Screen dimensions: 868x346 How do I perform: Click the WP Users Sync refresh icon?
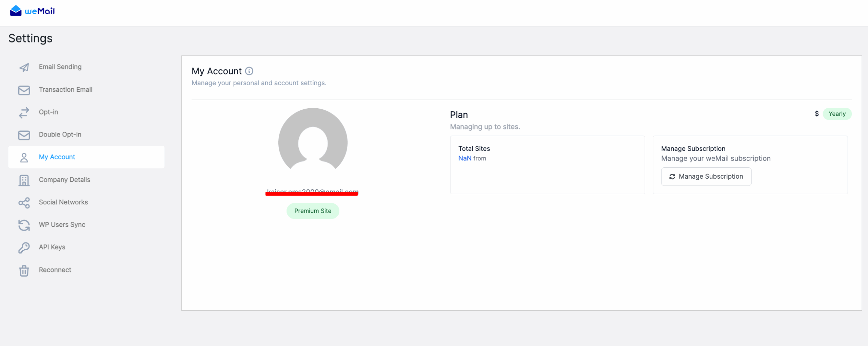point(24,225)
